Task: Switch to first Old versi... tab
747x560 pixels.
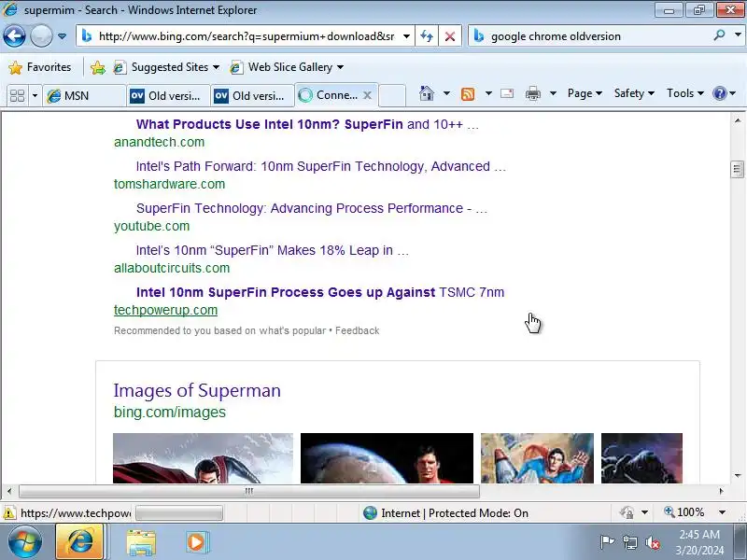Action: pos(168,96)
